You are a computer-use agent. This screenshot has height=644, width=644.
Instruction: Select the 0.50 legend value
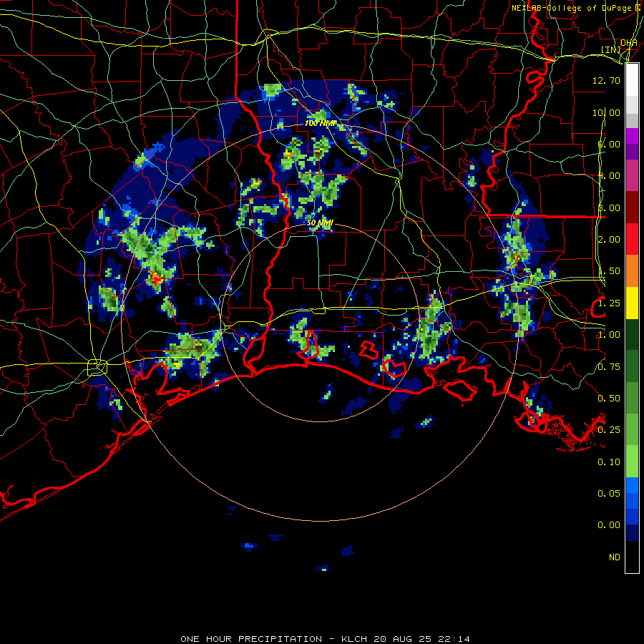[609, 399]
